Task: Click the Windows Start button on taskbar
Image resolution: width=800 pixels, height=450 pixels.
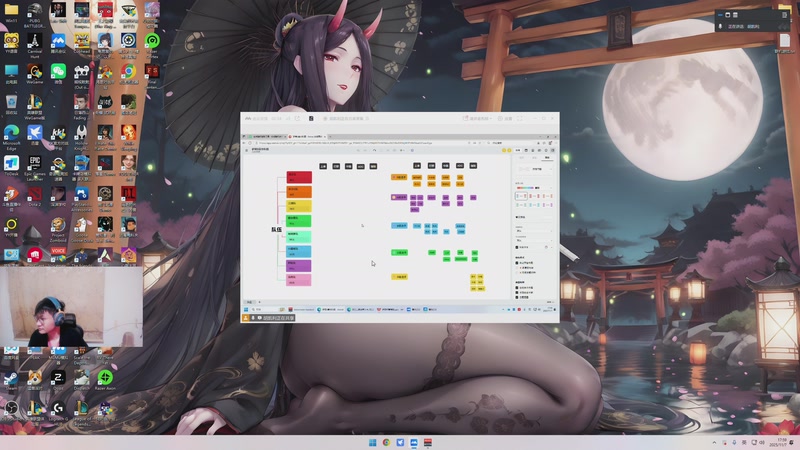Action: pos(372,442)
